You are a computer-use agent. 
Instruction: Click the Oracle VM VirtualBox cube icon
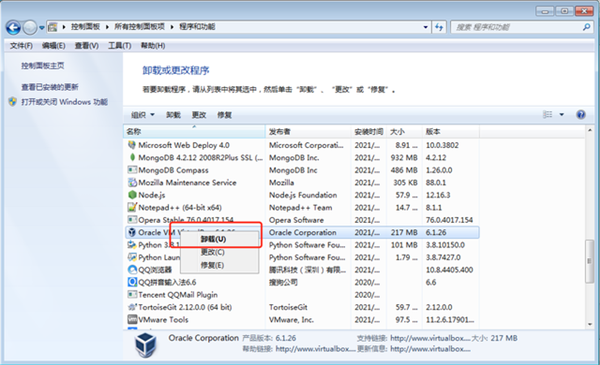pos(132,232)
